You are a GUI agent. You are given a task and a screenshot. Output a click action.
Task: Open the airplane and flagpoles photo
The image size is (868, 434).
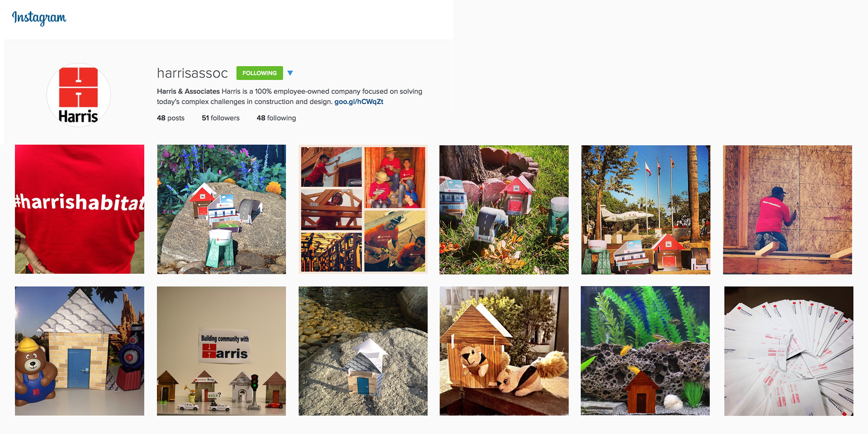pos(646,210)
